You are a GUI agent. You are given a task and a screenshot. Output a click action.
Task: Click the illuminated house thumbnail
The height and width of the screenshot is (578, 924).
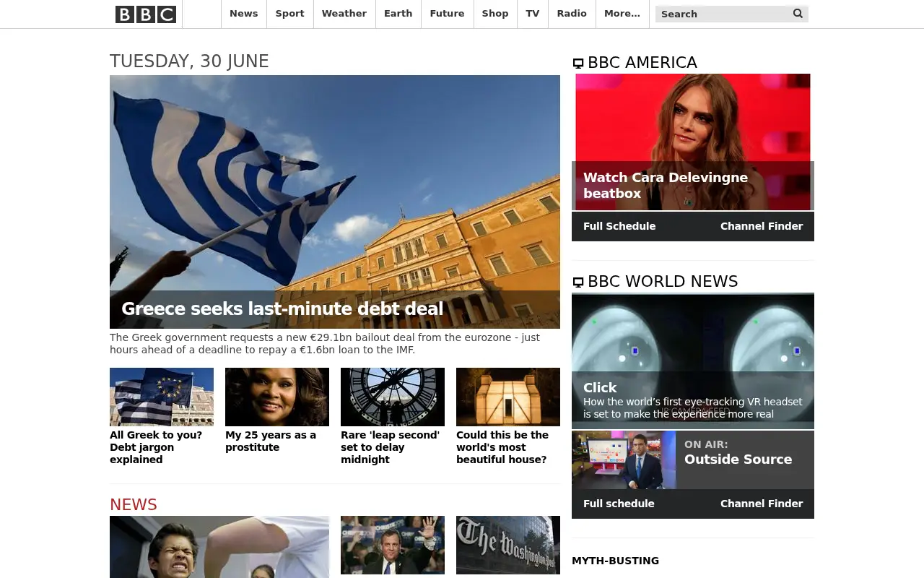click(508, 397)
